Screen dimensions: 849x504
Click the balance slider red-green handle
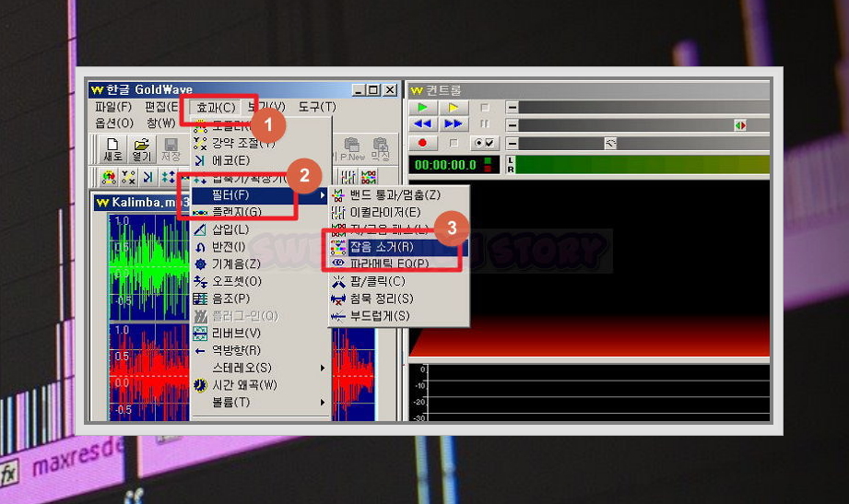[x=740, y=125]
